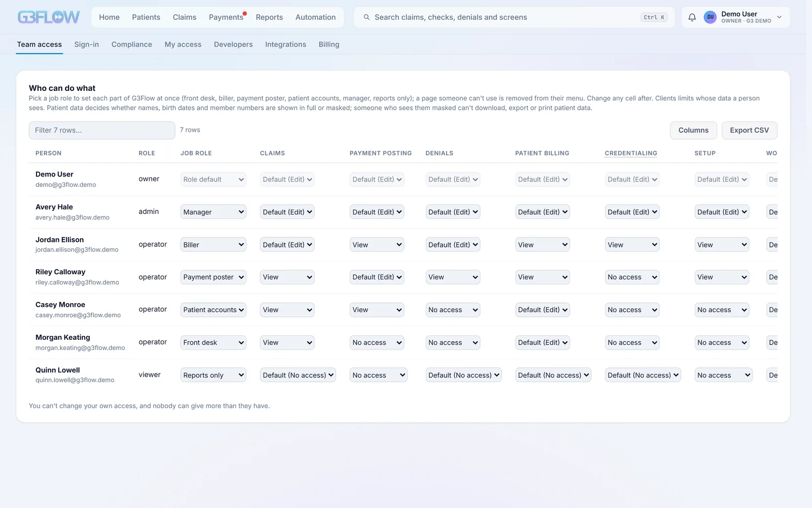Open Quinn Lowell's Claims access dropdown
The height and width of the screenshot is (508, 812).
point(298,375)
